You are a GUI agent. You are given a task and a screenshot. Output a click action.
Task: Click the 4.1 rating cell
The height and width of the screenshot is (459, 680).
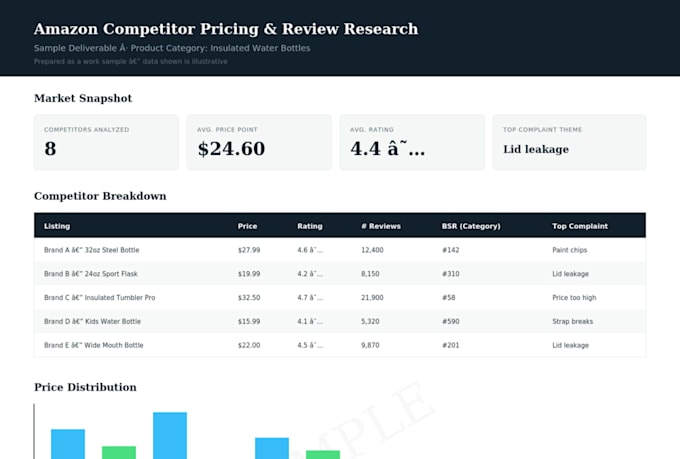pyautogui.click(x=310, y=321)
